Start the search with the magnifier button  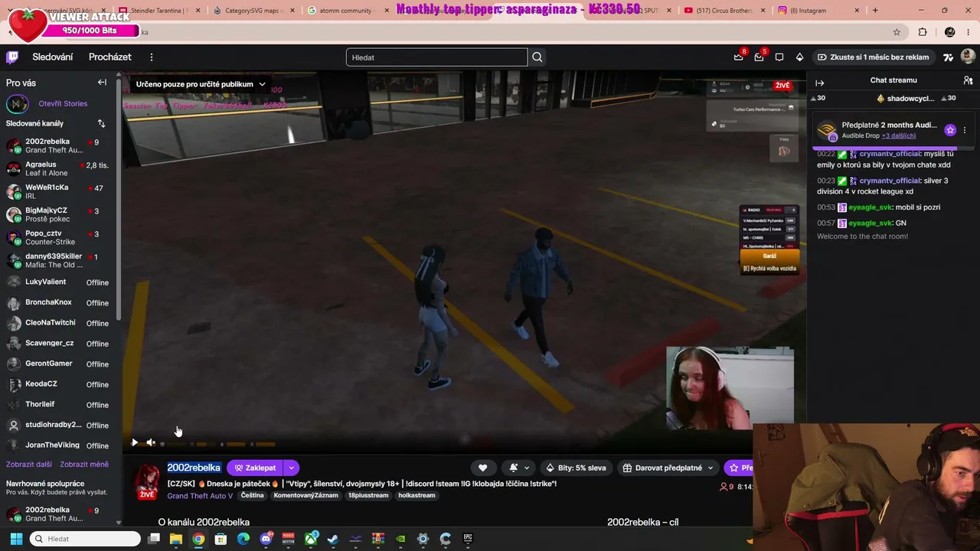tap(537, 57)
